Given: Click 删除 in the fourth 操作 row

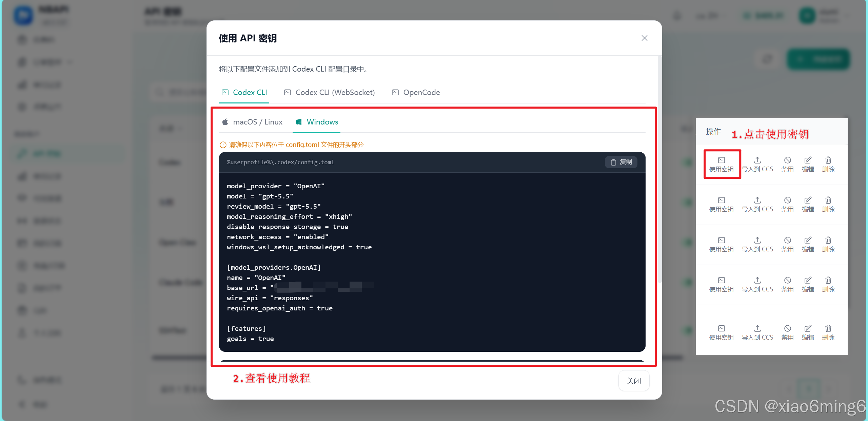Looking at the screenshot, I should tap(828, 285).
